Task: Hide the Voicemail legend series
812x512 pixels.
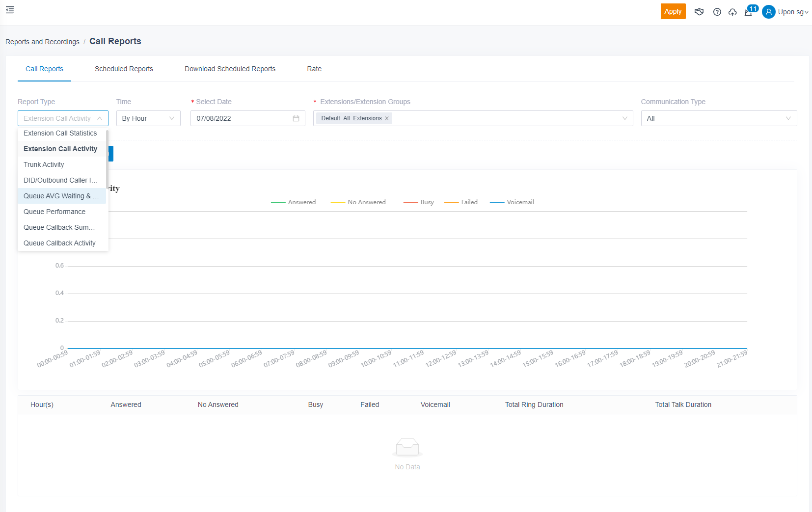Action: (512, 202)
